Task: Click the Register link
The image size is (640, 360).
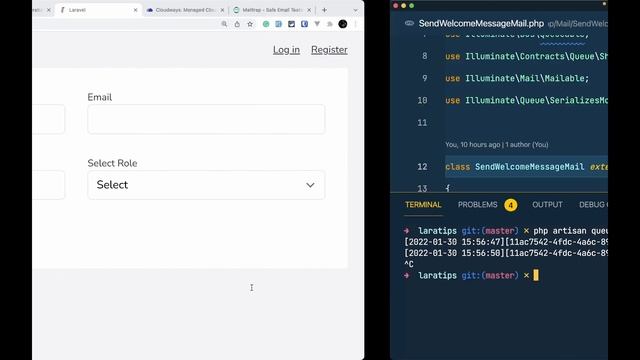Action: pyautogui.click(x=329, y=50)
